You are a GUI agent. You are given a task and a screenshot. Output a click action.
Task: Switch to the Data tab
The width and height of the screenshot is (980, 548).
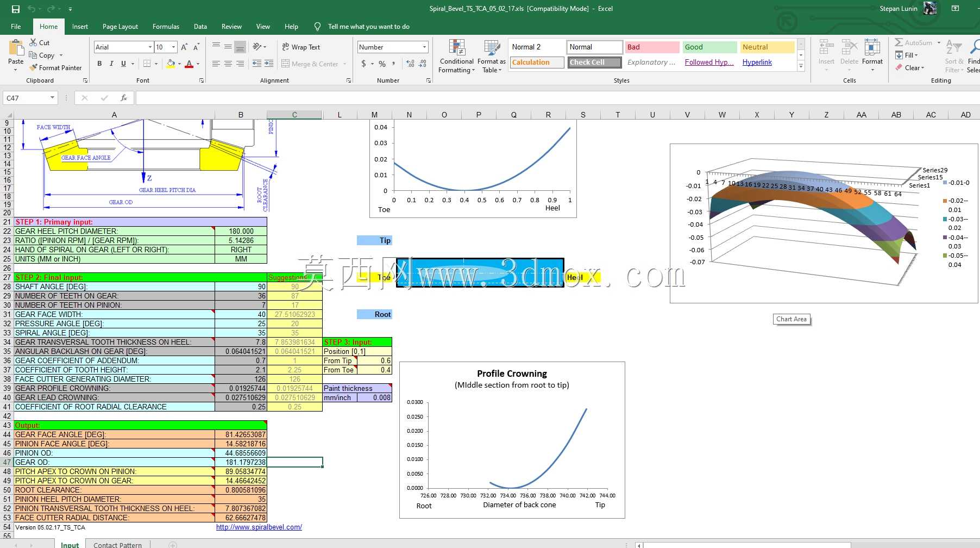200,27
